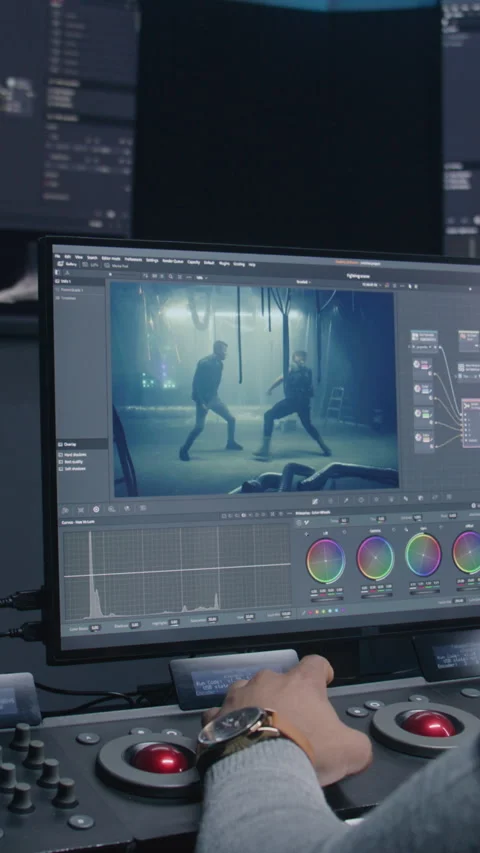Adjust the Gain color wheel center
The width and height of the screenshot is (480, 853).
(423, 555)
